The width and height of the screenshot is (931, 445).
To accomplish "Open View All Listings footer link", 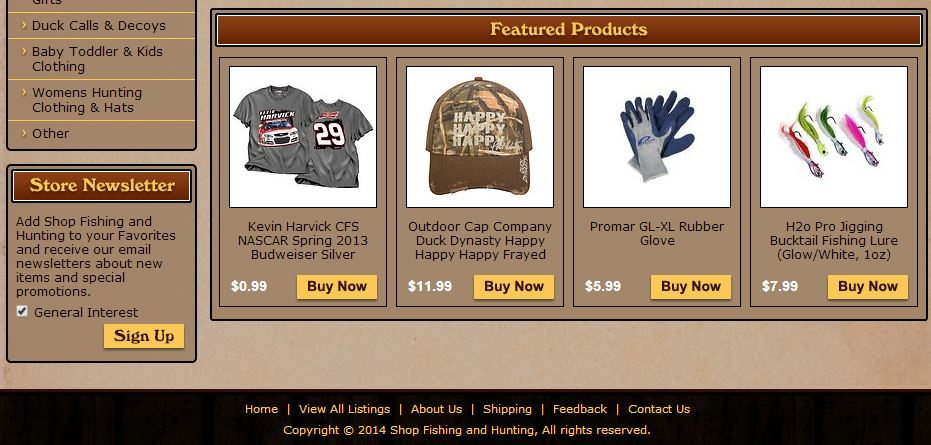I will [344, 409].
